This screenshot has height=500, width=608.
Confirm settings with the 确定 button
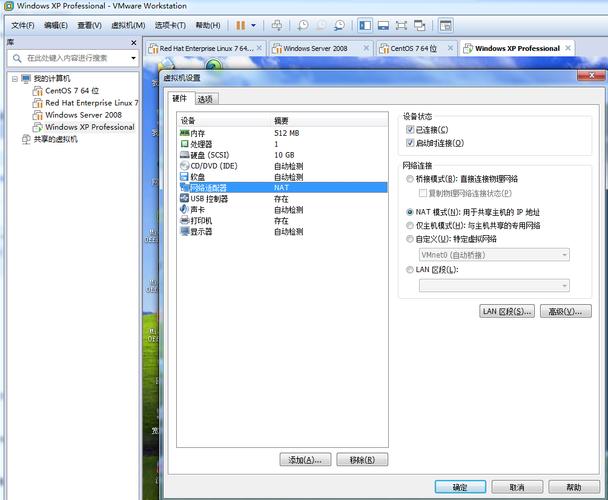point(460,487)
